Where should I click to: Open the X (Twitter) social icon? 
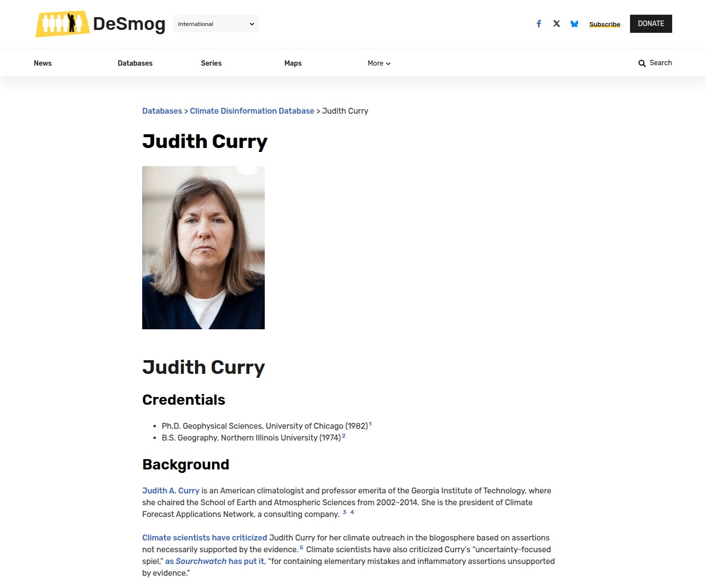[x=556, y=24]
